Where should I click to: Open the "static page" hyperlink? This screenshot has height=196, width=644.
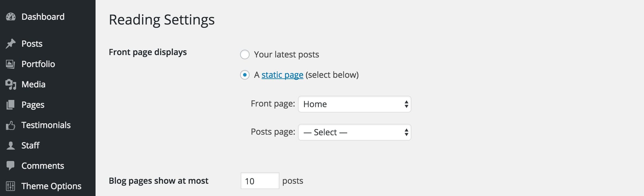click(282, 75)
